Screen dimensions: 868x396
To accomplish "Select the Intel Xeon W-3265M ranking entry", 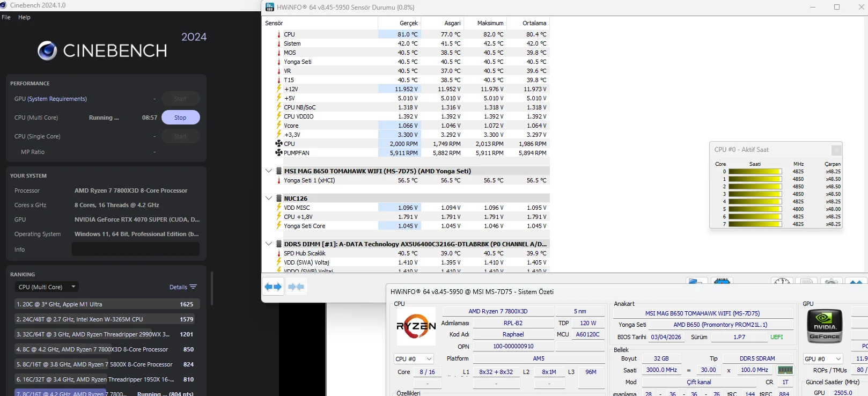I will (107, 319).
